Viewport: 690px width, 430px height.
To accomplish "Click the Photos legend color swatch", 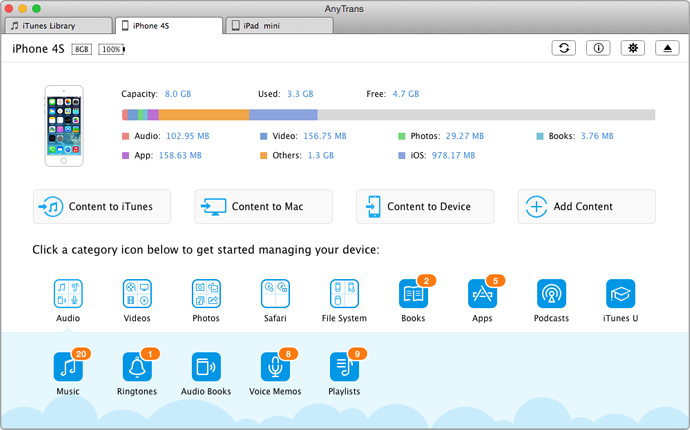I will coord(402,136).
